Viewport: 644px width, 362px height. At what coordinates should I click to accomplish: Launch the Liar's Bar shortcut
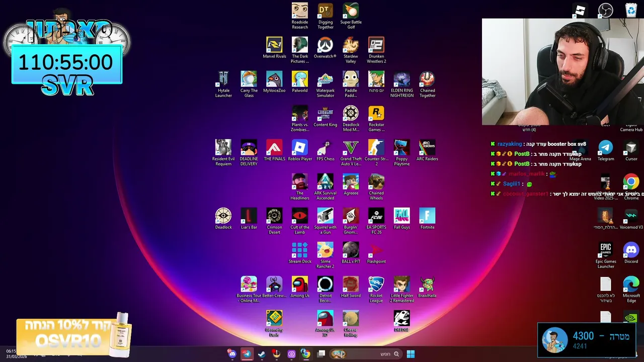tap(249, 219)
